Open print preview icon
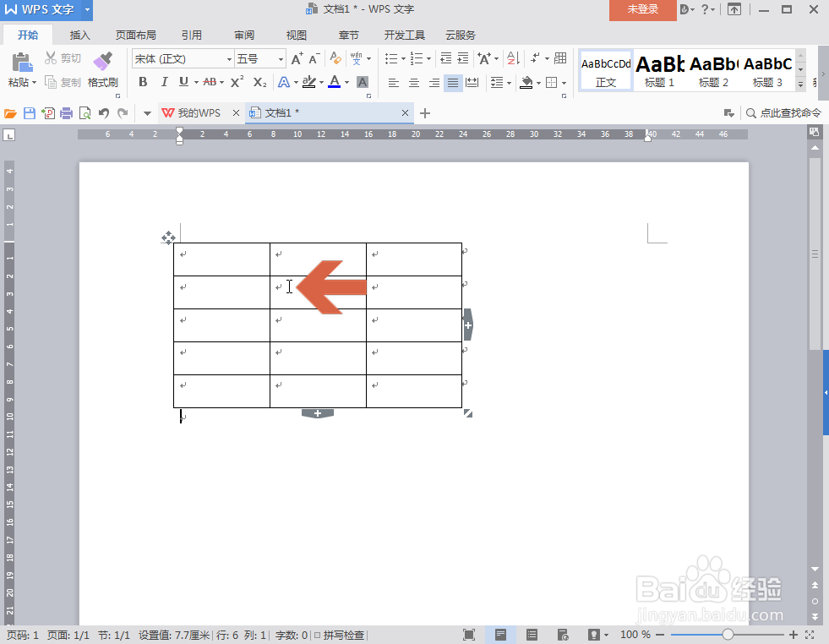829x644 pixels. 85,113
